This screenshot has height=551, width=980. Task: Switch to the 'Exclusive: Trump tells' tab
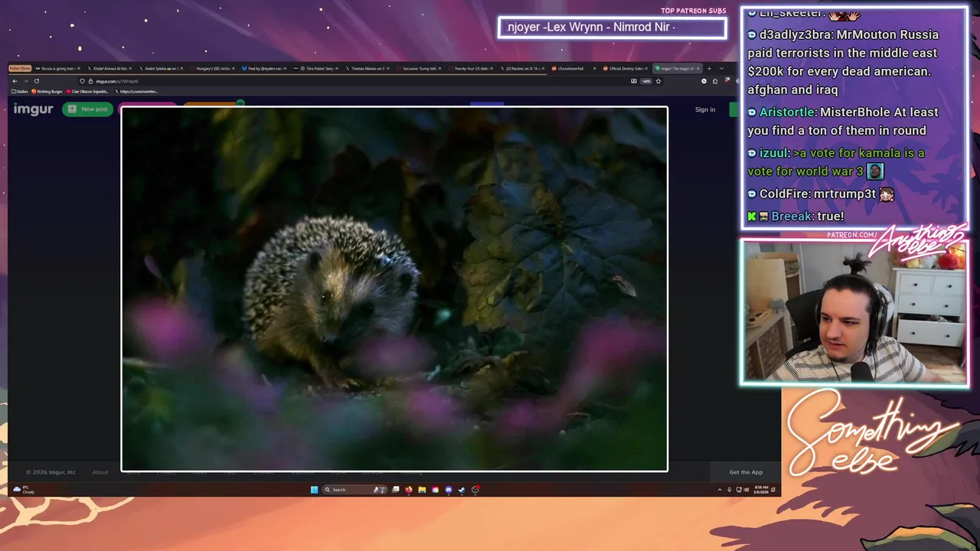(420, 68)
